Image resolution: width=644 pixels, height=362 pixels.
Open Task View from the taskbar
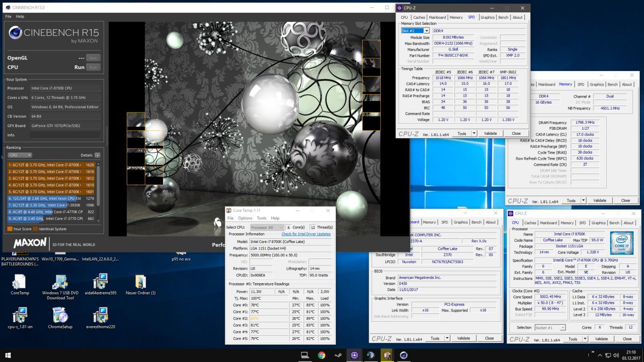(x=305, y=355)
